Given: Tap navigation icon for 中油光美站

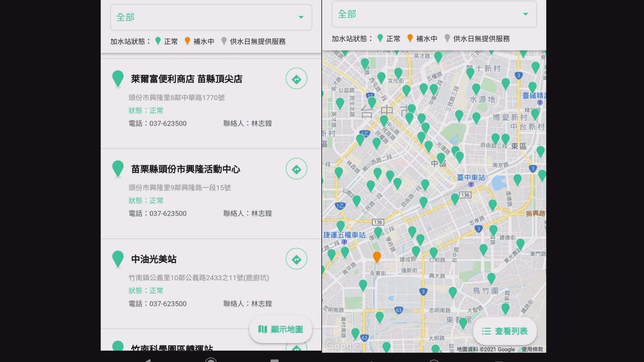Looking at the screenshot, I should click(296, 259).
